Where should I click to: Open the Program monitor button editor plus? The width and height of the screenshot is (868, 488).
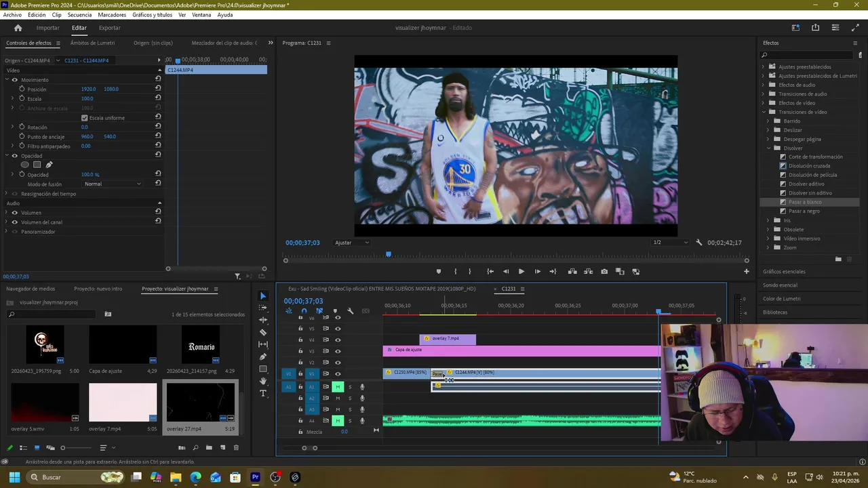pos(747,272)
